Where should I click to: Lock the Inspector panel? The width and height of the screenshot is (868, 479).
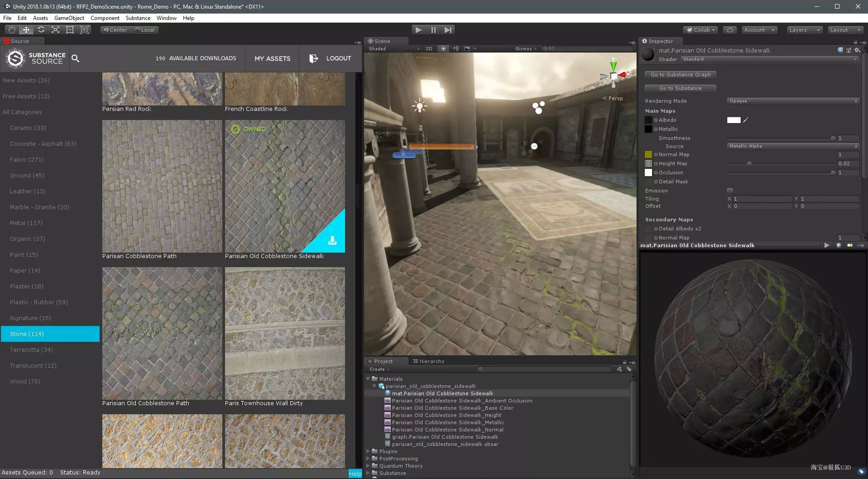pos(855,42)
